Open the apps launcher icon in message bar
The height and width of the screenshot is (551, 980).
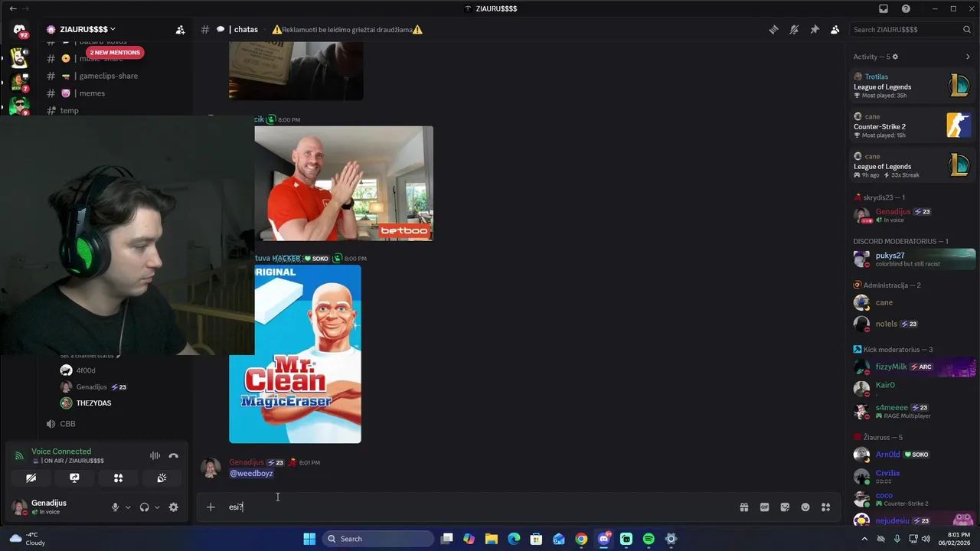[x=825, y=507]
